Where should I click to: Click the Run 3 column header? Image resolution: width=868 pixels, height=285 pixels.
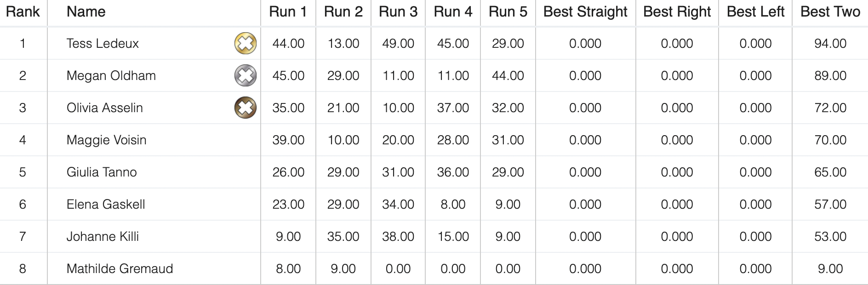[x=398, y=12]
